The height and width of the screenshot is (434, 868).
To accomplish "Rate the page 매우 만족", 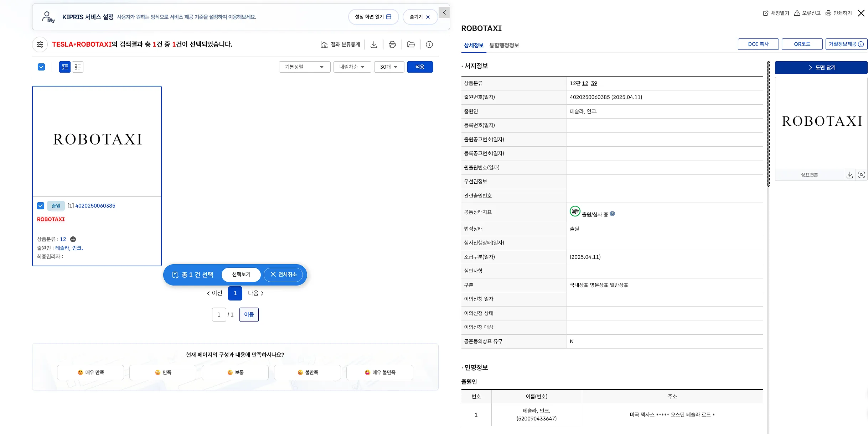I will [x=91, y=372].
